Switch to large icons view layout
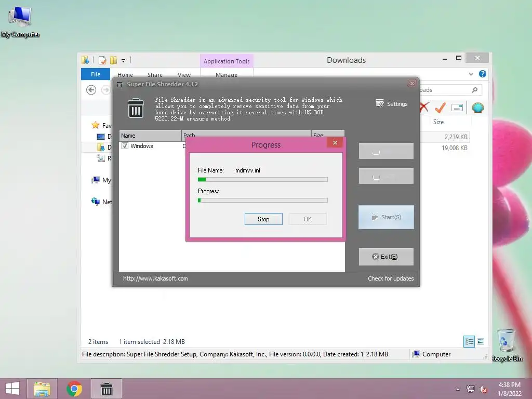 (x=481, y=341)
